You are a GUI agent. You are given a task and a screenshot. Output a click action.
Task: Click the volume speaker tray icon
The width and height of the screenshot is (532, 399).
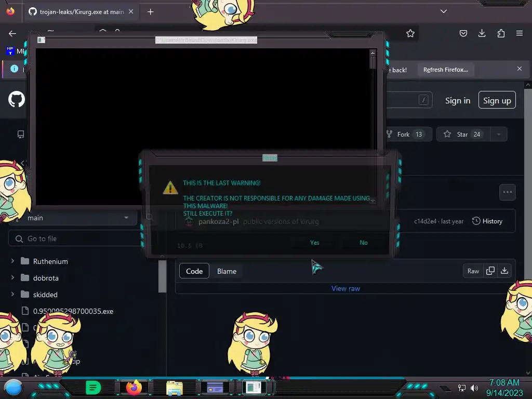pos(474,388)
